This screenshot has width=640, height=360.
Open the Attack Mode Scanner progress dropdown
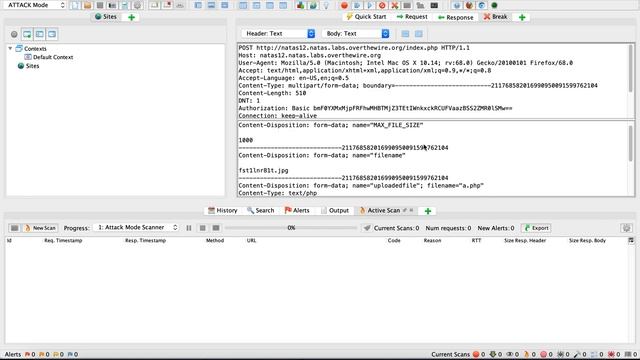137,227
